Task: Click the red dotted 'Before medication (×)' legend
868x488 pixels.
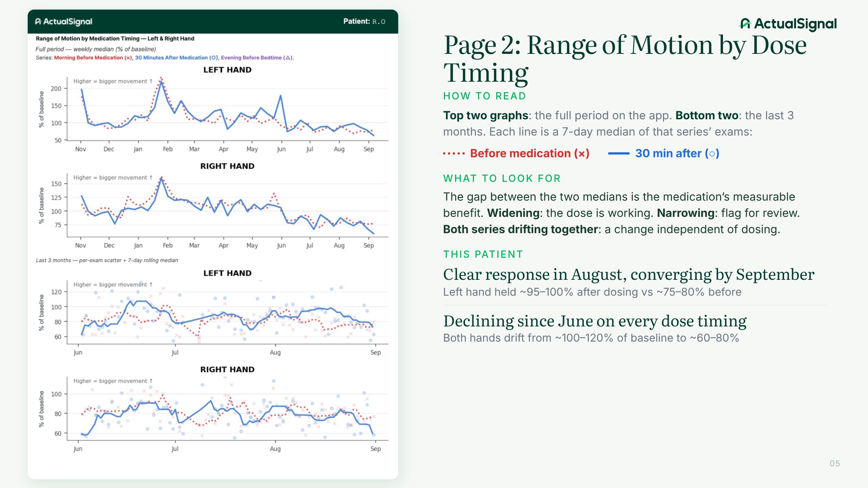Action: click(516, 154)
